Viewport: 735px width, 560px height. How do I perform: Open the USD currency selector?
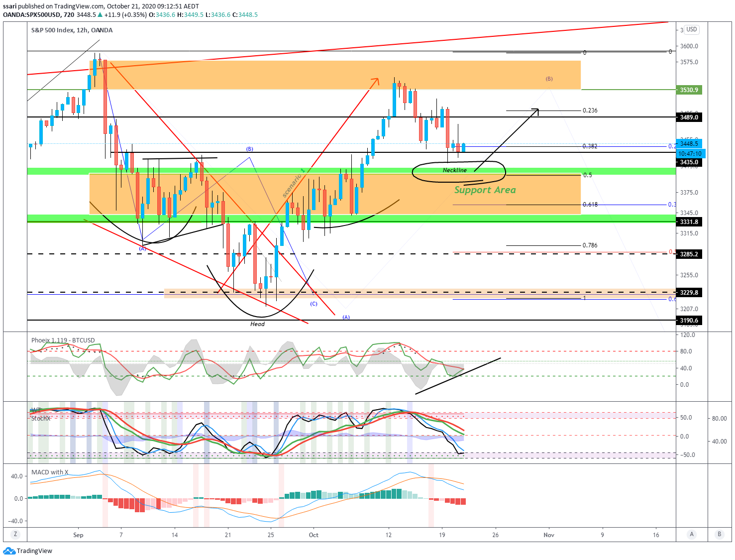pyautogui.click(x=692, y=29)
